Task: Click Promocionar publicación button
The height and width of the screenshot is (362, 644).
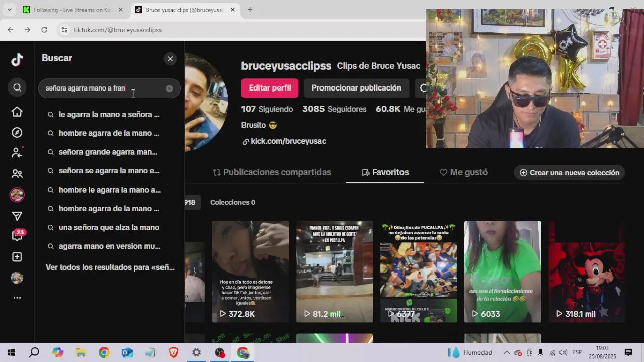Action: (x=356, y=88)
